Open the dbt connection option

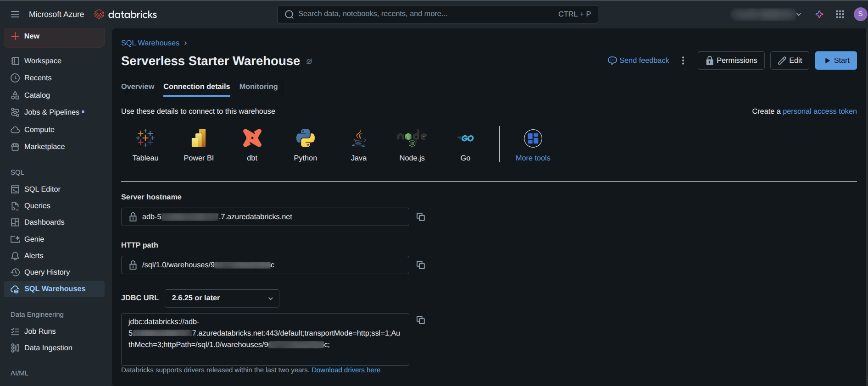pyautogui.click(x=252, y=138)
